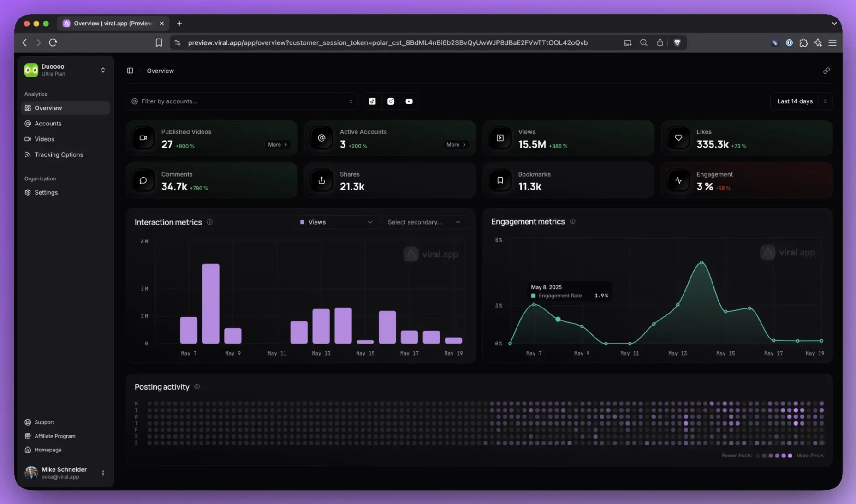The width and height of the screenshot is (856, 504).
Task: Click the browser bookmark icon
Action: click(x=159, y=43)
